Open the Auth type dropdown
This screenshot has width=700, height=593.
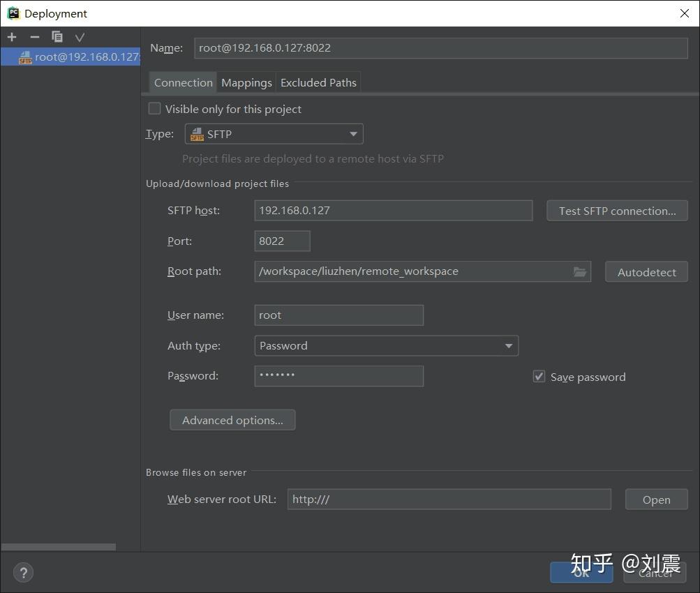tap(509, 345)
